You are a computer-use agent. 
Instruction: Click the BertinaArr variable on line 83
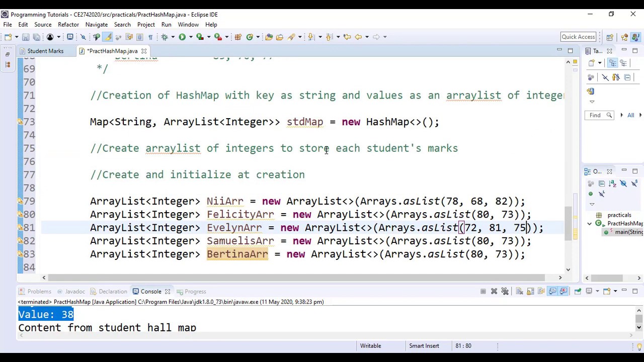[x=237, y=254]
